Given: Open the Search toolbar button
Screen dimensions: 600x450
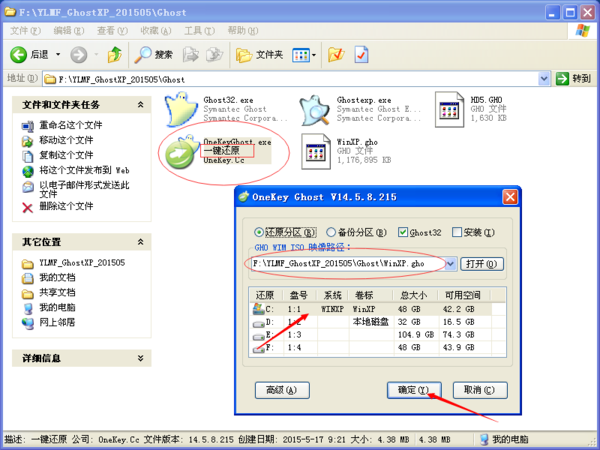Looking at the screenshot, I should coord(153,55).
